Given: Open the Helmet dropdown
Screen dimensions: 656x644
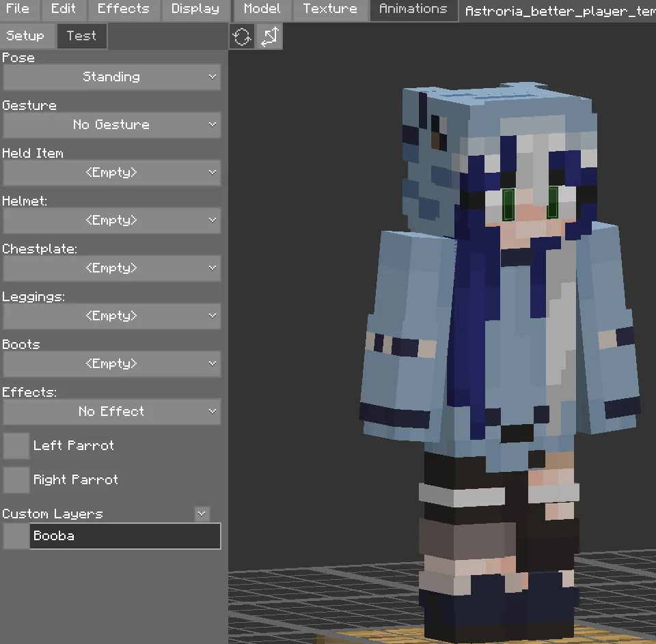Looking at the screenshot, I should pos(111,221).
